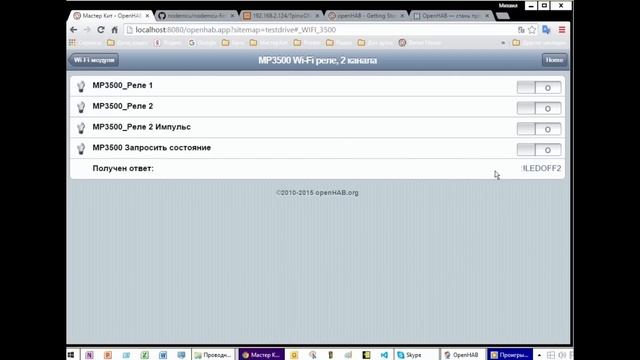The height and width of the screenshot is (360, 640).
Task: Open OneNote from the taskbar
Action: [x=89, y=355]
